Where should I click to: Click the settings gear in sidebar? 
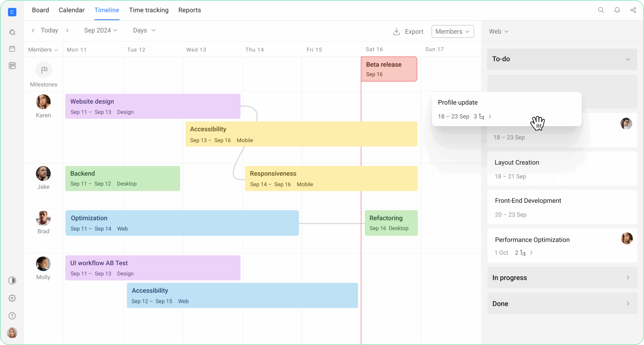click(x=12, y=298)
